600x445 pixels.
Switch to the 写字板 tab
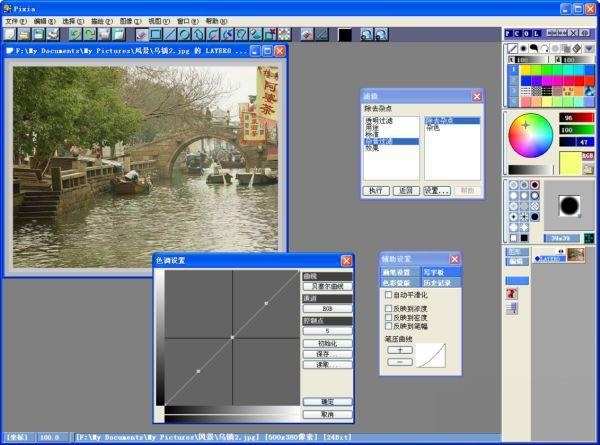(441, 272)
